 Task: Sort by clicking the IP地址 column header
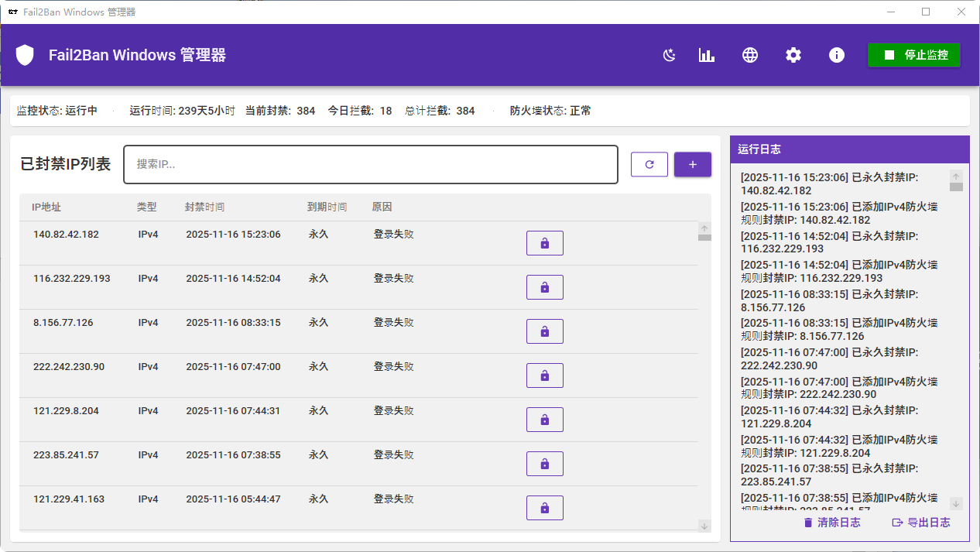48,207
